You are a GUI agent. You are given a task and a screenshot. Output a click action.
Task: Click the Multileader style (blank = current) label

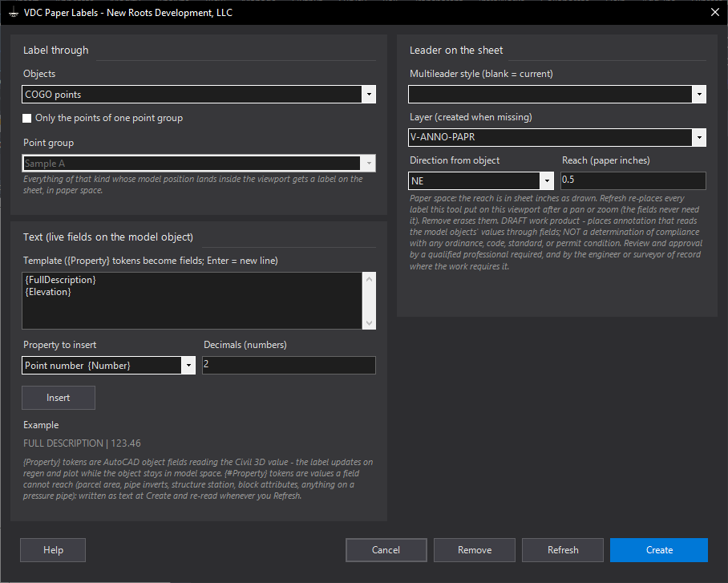point(481,74)
